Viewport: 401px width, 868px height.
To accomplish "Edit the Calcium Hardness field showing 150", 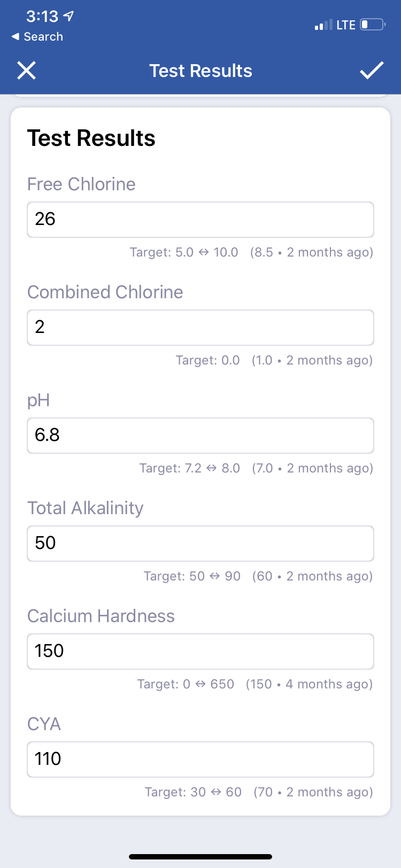I will tap(200, 652).
